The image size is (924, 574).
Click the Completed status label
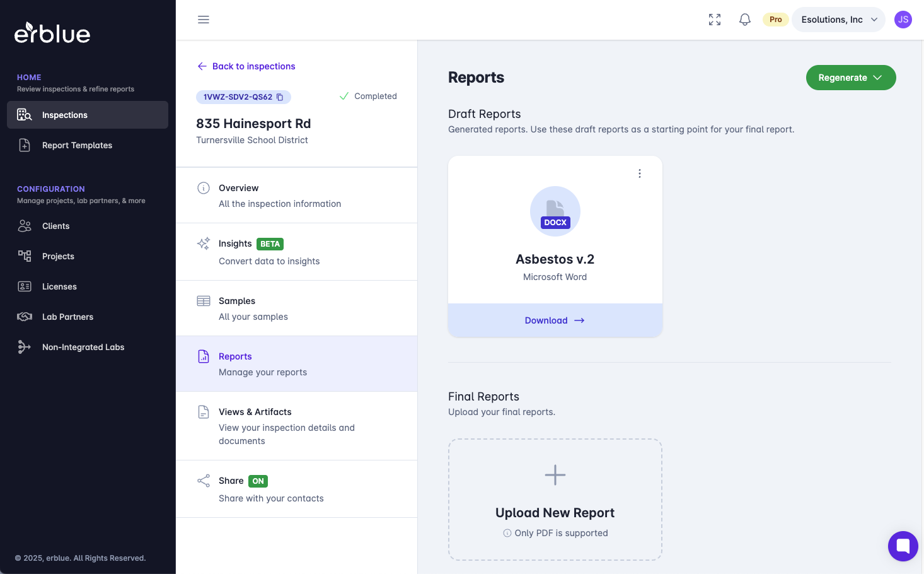[368, 97]
